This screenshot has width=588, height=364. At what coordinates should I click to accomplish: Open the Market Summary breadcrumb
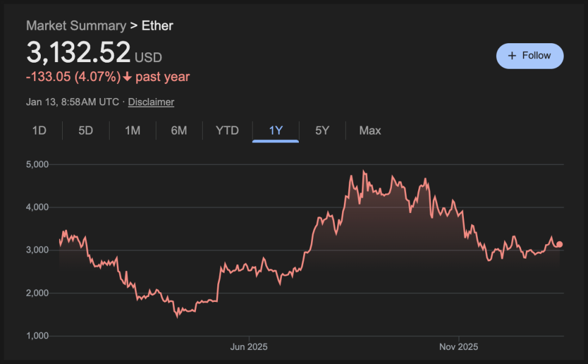point(76,26)
